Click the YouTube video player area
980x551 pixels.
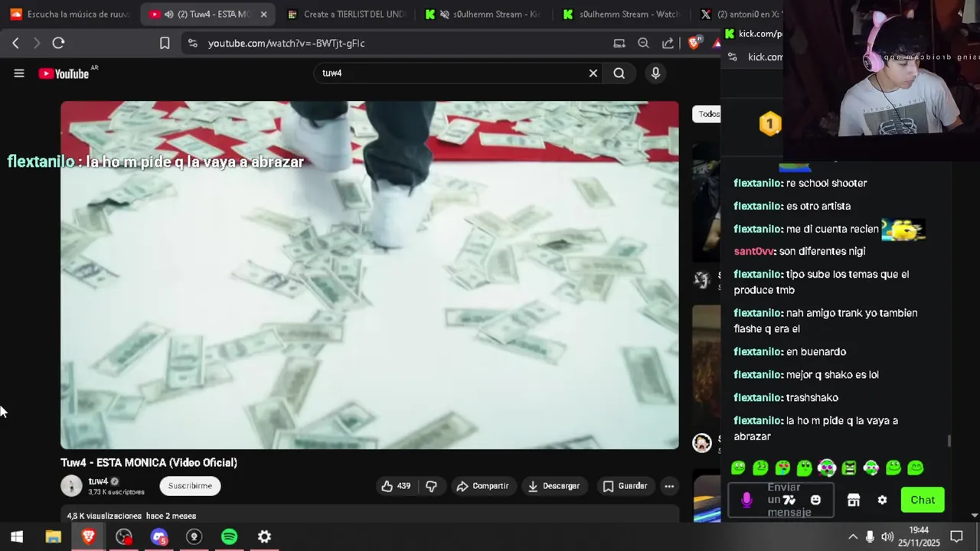[x=370, y=275]
